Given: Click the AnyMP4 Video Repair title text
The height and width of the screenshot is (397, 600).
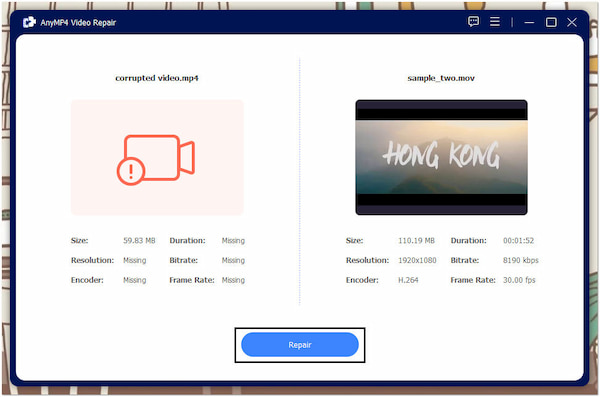Looking at the screenshot, I should (78, 23).
